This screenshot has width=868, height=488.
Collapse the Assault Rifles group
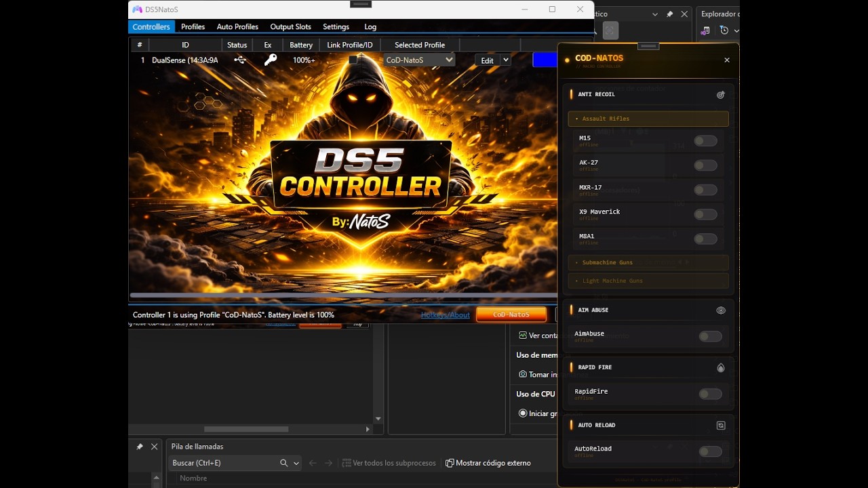coord(648,119)
